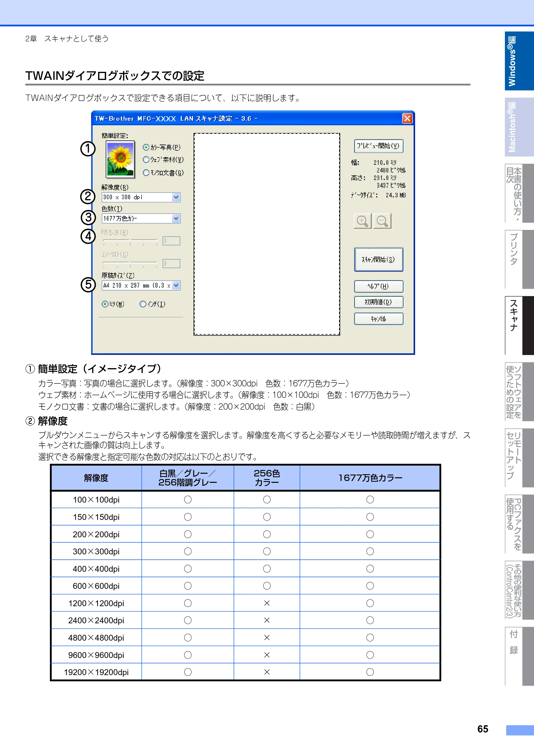Select the インチ(I) unit radio button

pyautogui.click(x=143, y=304)
